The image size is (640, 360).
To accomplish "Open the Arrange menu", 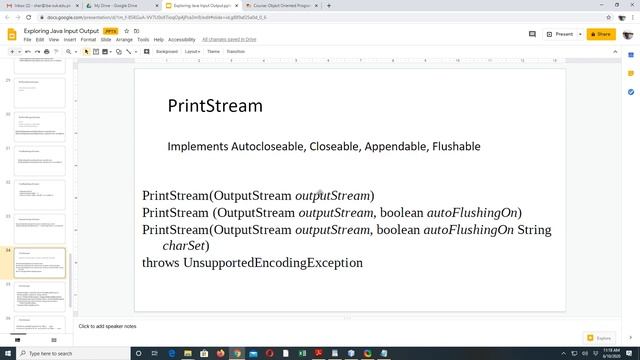I will [124, 40].
